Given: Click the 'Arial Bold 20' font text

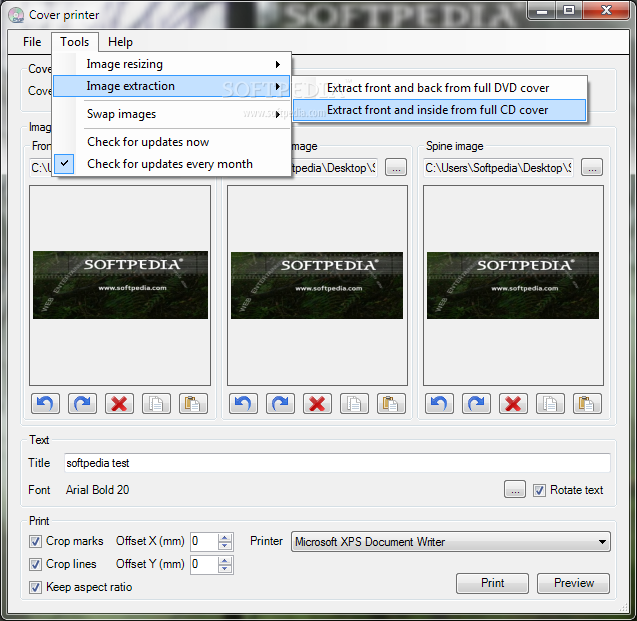Looking at the screenshot, I should tap(98, 490).
